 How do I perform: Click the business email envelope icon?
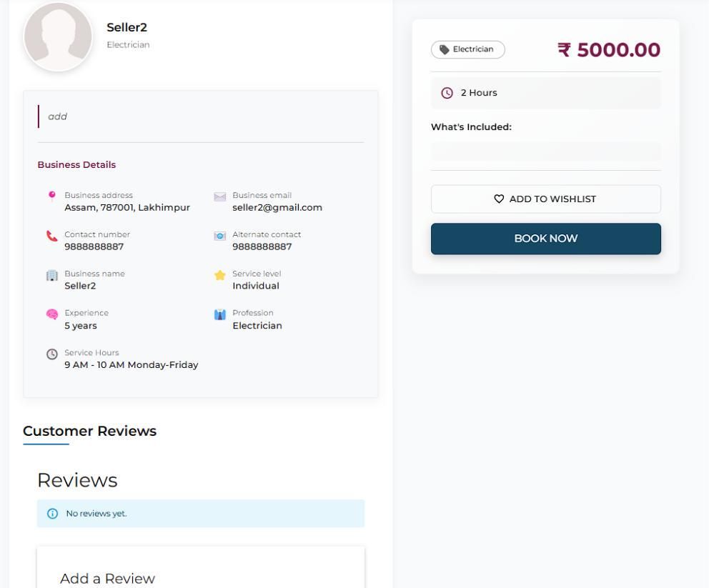click(220, 197)
